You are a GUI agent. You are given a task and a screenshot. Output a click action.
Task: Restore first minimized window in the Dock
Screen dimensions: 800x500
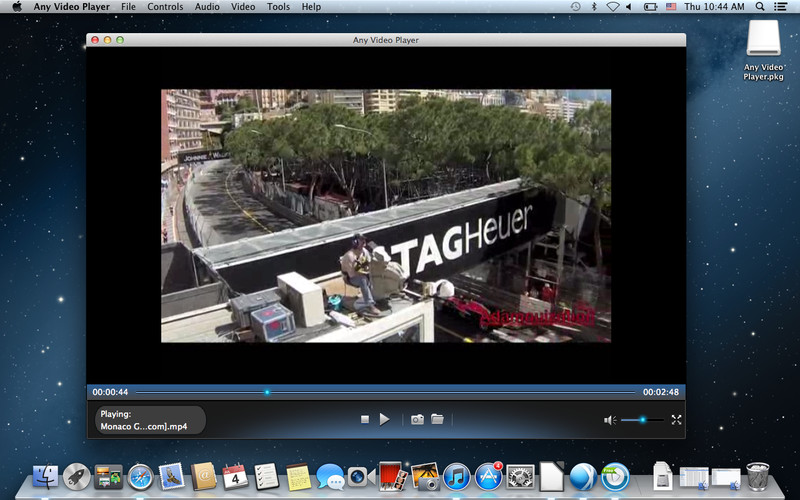click(x=693, y=478)
